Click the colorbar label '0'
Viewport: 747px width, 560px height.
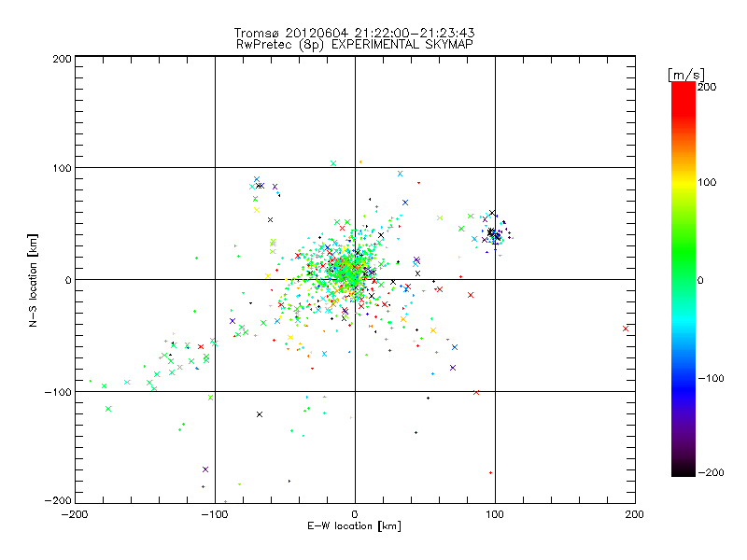[700, 280]
